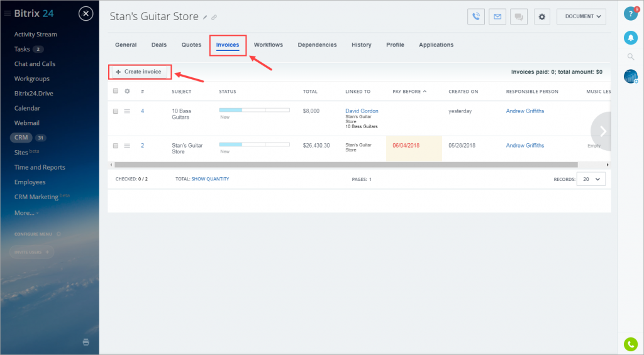644x355 pixels.
Task: Open the Applications tab
Action: click(x=436, y=45)
